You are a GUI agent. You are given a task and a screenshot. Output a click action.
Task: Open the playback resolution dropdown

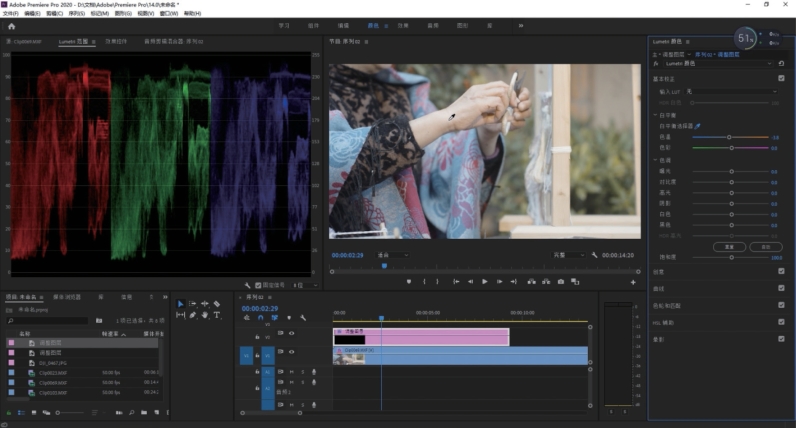[x=569, y=255]
